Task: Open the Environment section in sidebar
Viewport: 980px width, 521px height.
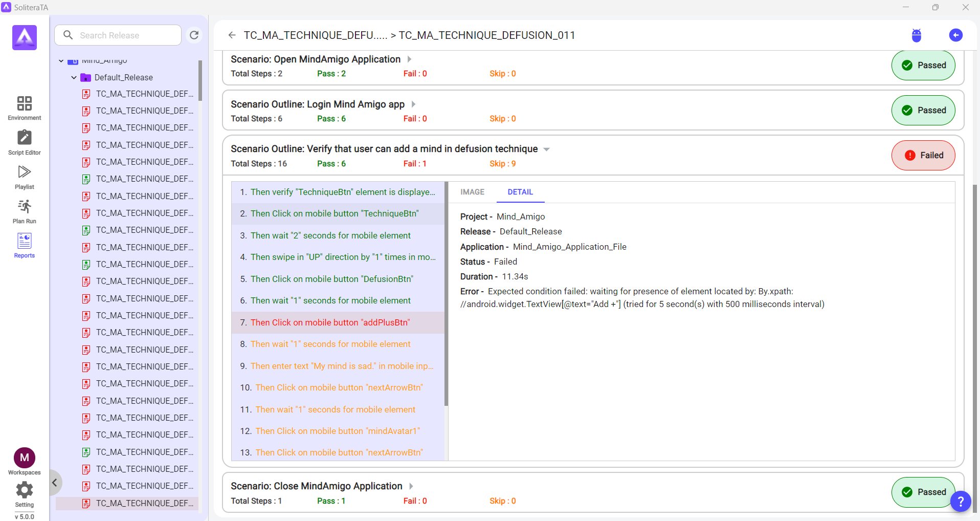Action: [x=25, y=108]
